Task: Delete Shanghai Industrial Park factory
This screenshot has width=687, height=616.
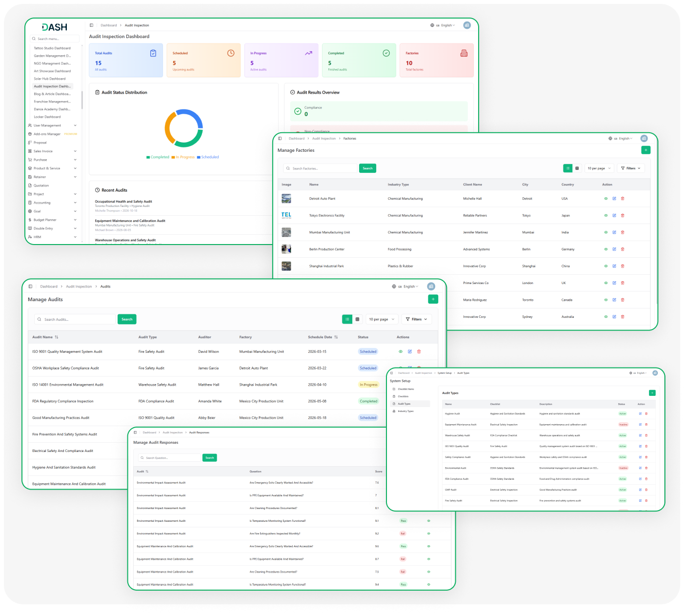Action: [623, 266]
